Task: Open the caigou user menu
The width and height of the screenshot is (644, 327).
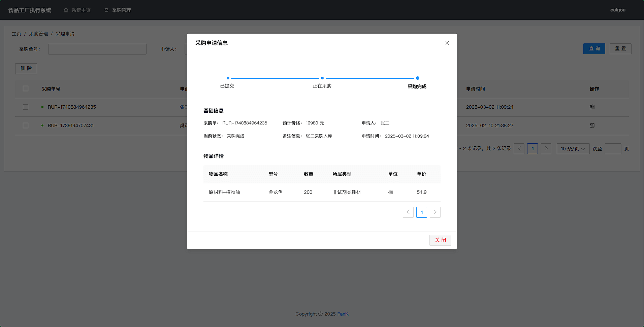Action: coord(618,10)
